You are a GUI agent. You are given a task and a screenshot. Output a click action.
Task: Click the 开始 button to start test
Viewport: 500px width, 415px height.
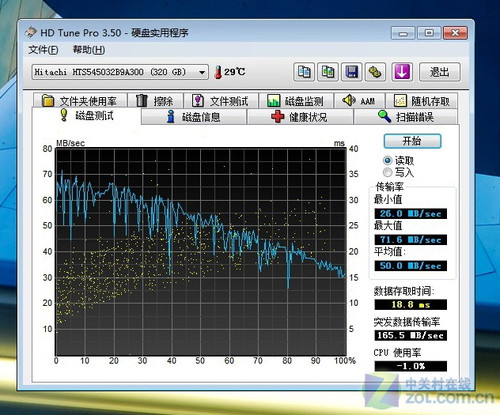412,141
